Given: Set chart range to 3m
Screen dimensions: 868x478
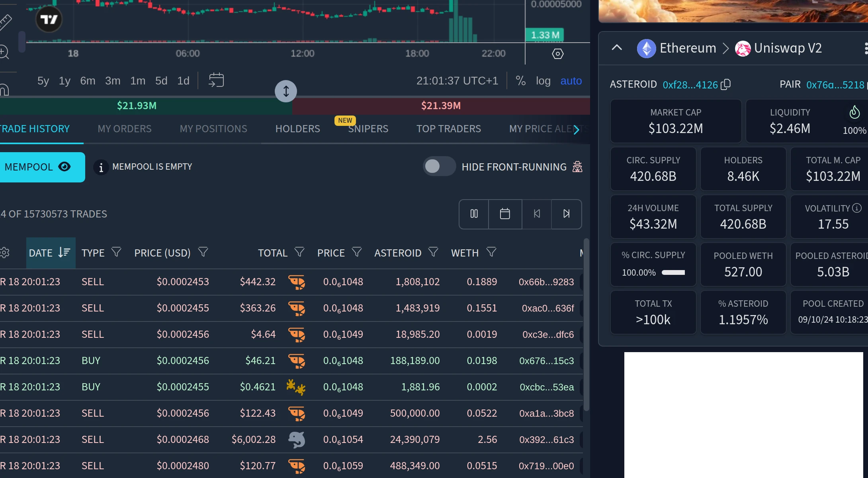Looking at the screenshot, I should (x=113, y=81).
